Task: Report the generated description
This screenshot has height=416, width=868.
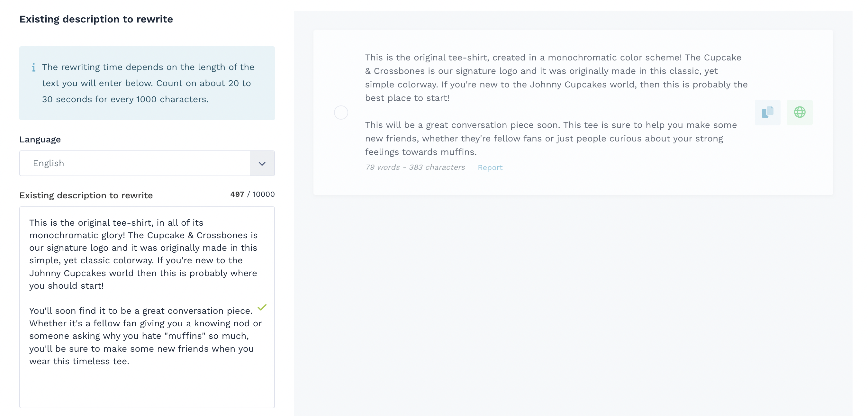Action: click(490, 167)
